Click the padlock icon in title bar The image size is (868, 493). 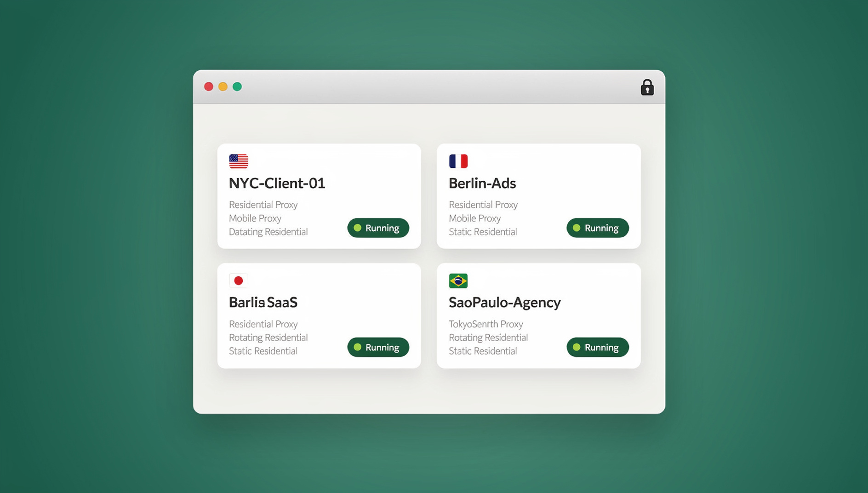click(647, 87)
